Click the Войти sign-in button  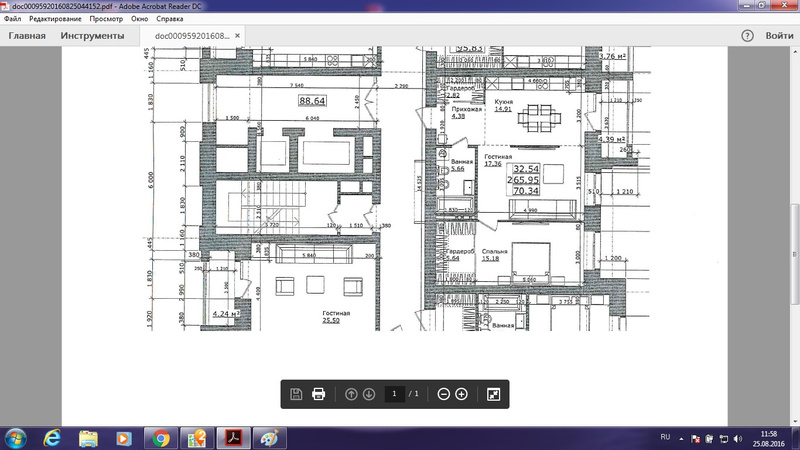[779, 36]
